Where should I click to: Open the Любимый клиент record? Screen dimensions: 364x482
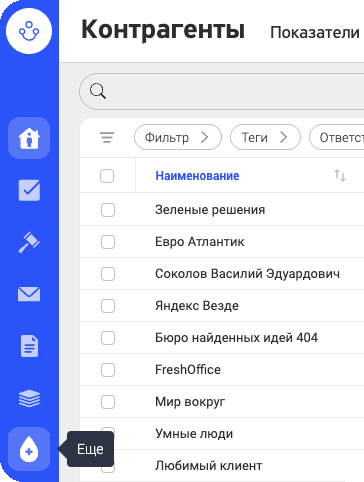coord(209,466)
